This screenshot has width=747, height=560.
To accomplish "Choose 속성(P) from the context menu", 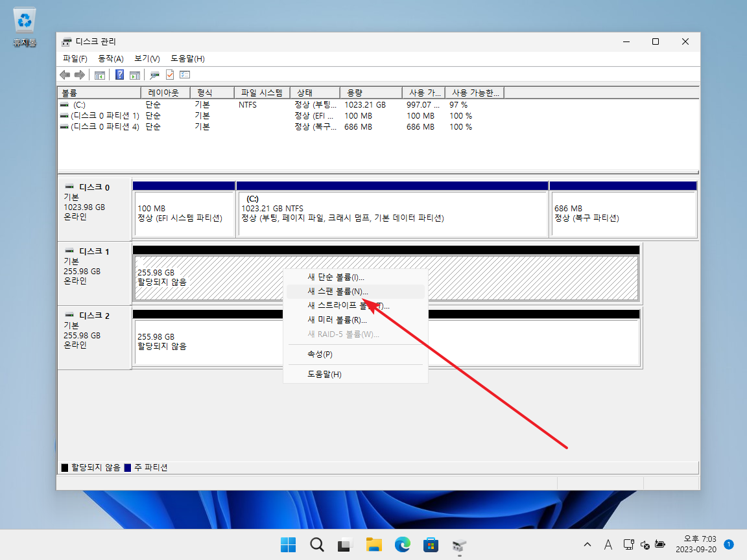I will tap(355, 355).
